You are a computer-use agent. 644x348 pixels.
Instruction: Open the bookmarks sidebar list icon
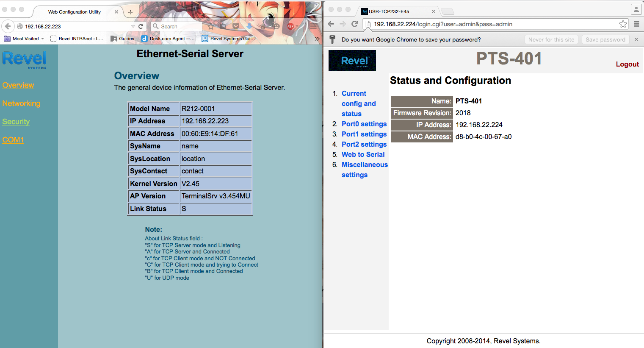coord(223,26)
